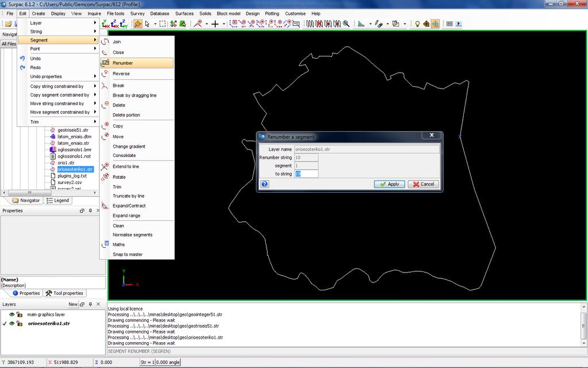
Task: Click Apply in Renumber a segment dialog
Action: (x=389, y=184)
